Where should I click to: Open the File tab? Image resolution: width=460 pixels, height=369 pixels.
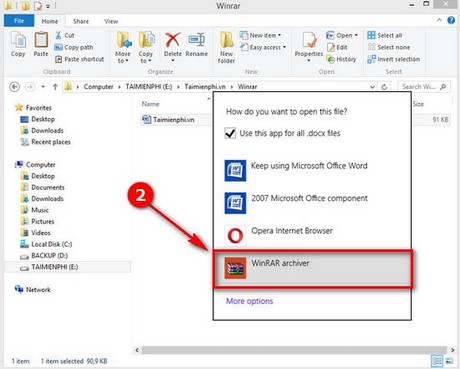pos(19,21)
